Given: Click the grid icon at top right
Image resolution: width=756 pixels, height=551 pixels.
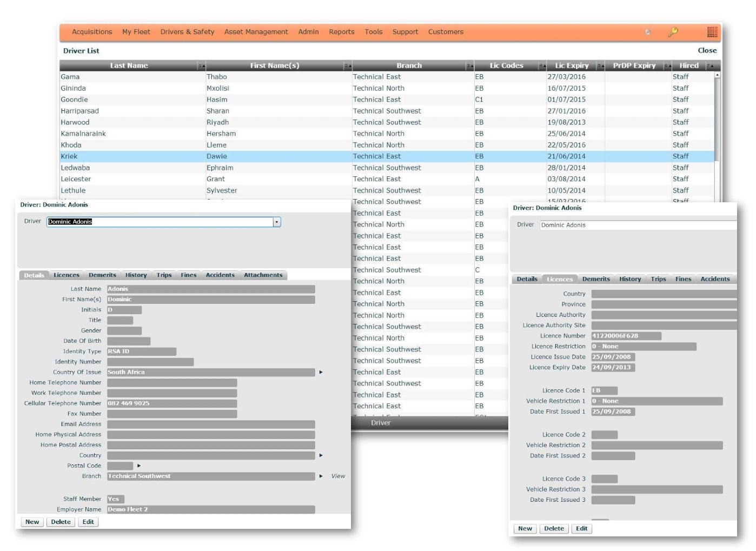Looking at the screenshot, I should click(x=712, y=32).
